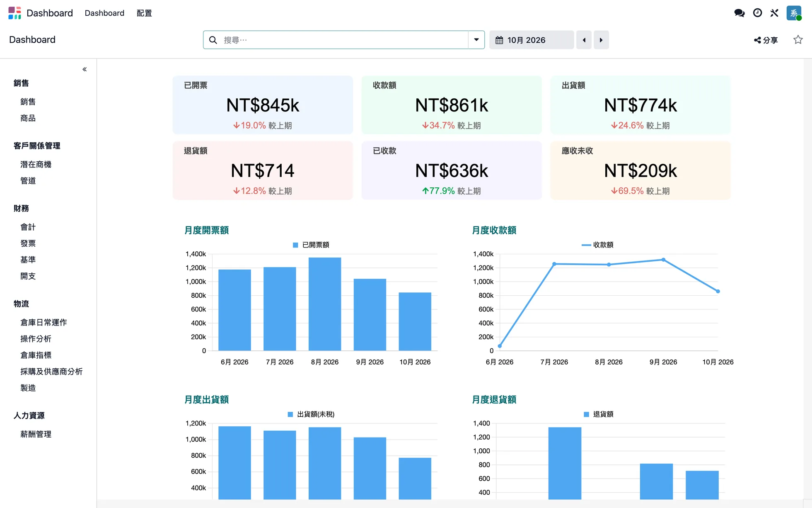812x508 pixels.
Task: Go to previous month arrow
Action: 584,40
